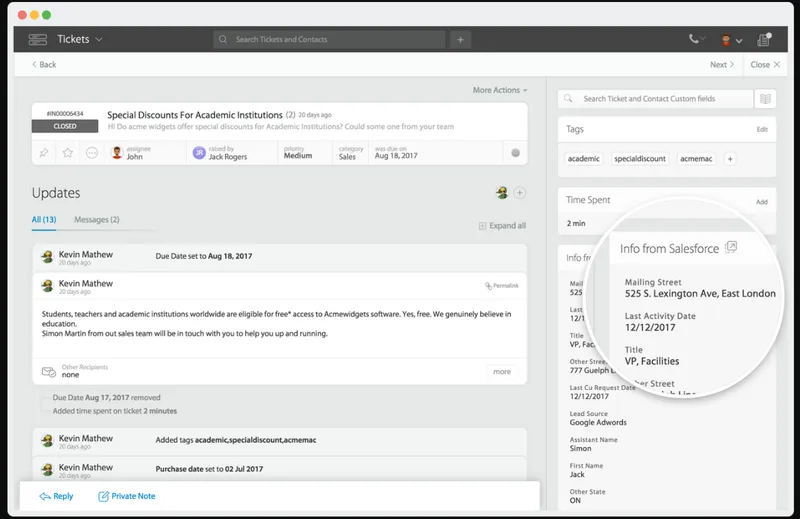Click the Due Date Aug 17, 2017 removed entry
The image size is (800, 519).
(x=106, y=398)
